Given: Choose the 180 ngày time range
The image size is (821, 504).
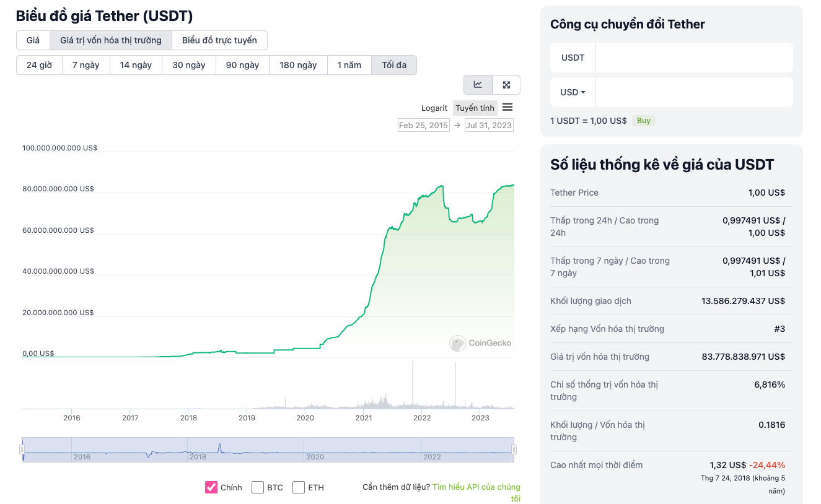Looking at the screenshot, I should pos(298,65).
